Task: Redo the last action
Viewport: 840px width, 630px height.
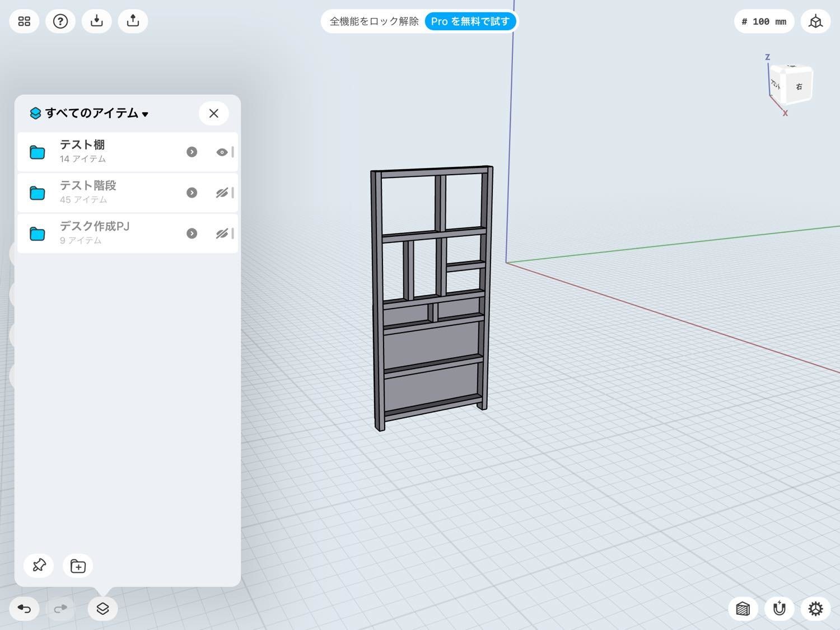Action: pyautogui.click(x=60, y=608)
